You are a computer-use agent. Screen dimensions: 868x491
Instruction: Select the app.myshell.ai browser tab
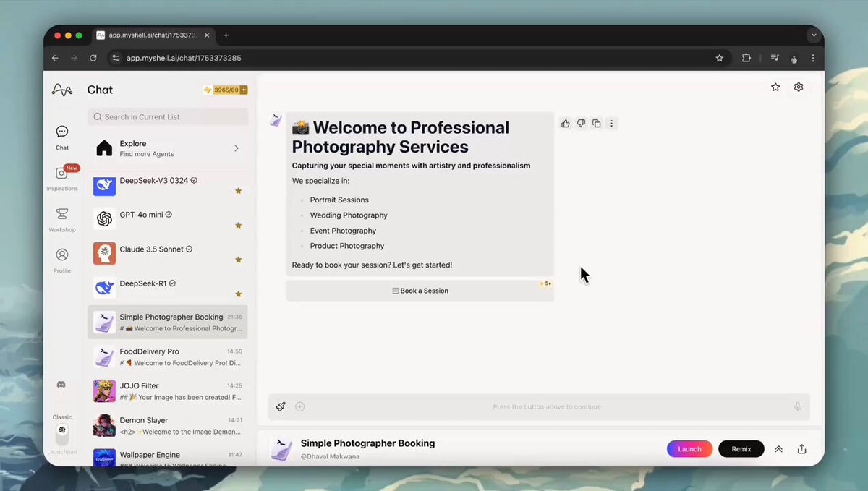153,35
